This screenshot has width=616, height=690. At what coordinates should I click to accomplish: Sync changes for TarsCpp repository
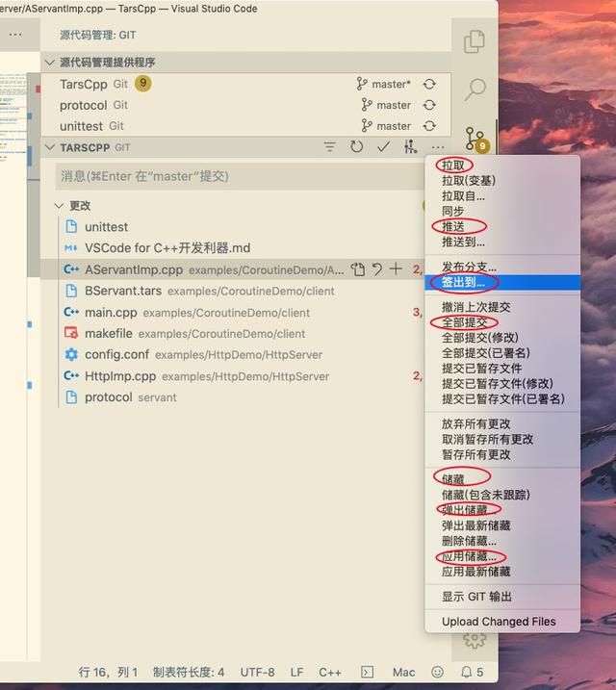coord(429,84)
